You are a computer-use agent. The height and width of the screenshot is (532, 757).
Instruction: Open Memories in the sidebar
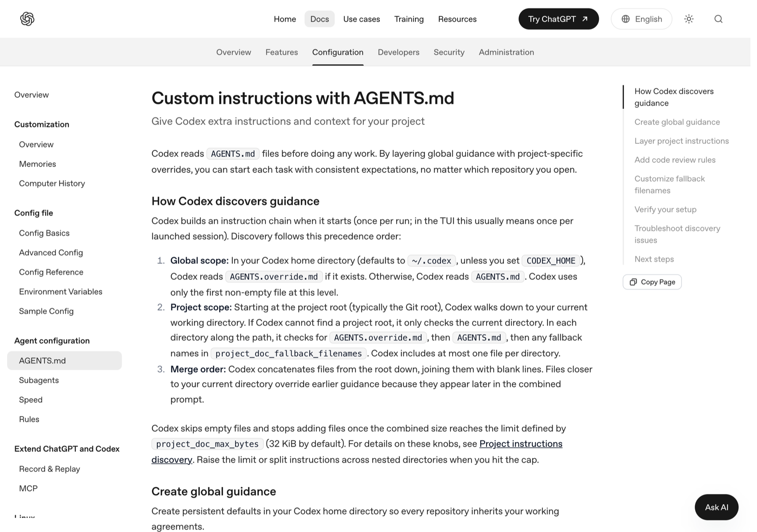37,164
